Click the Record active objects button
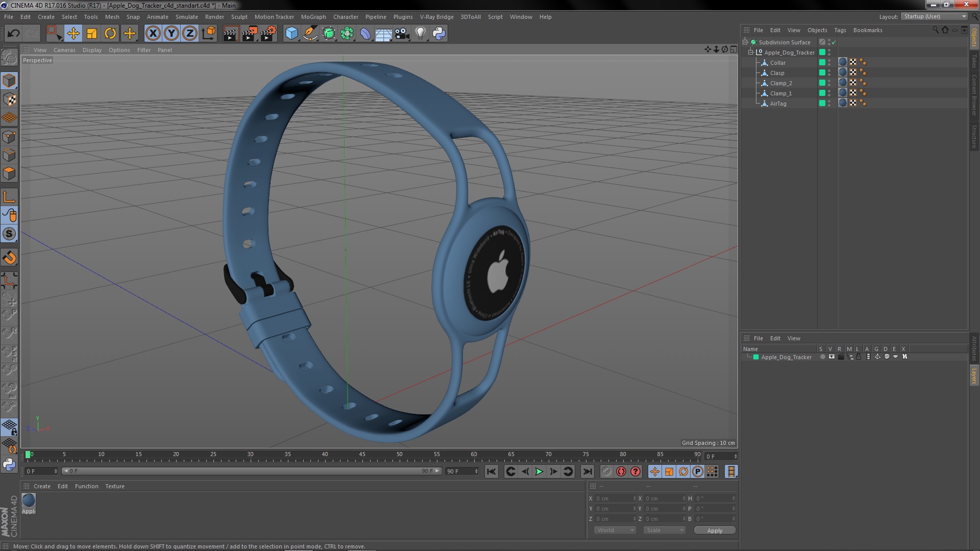980x551 pixels. click(606, 472)
